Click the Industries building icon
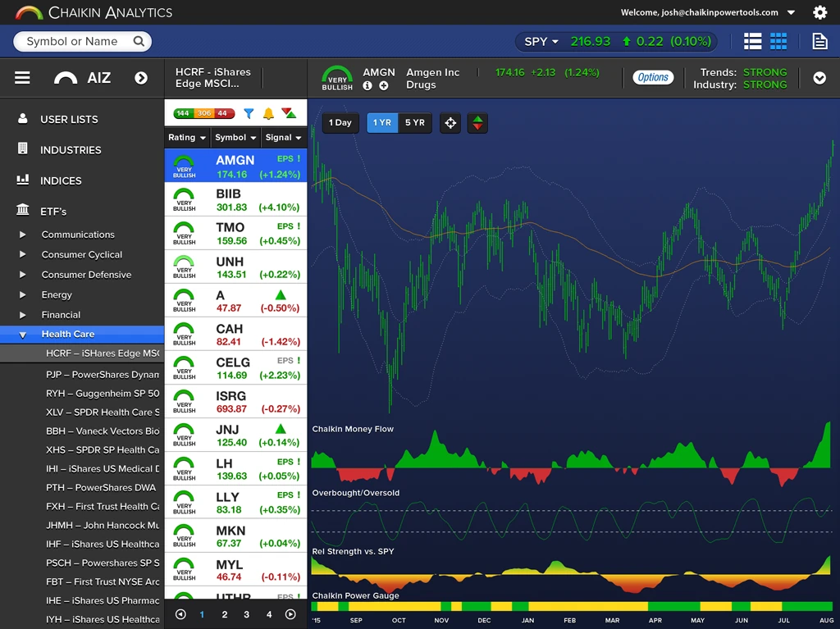Screen dimensions: 840x629 (22, 148)
